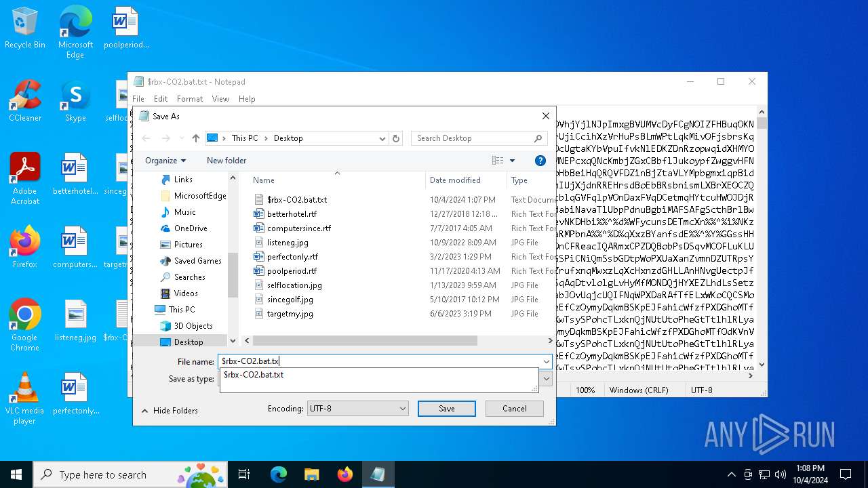Click the Notepad taskbar button
The width and height of the screenshot is (868, 488).
tap(378, 474)
